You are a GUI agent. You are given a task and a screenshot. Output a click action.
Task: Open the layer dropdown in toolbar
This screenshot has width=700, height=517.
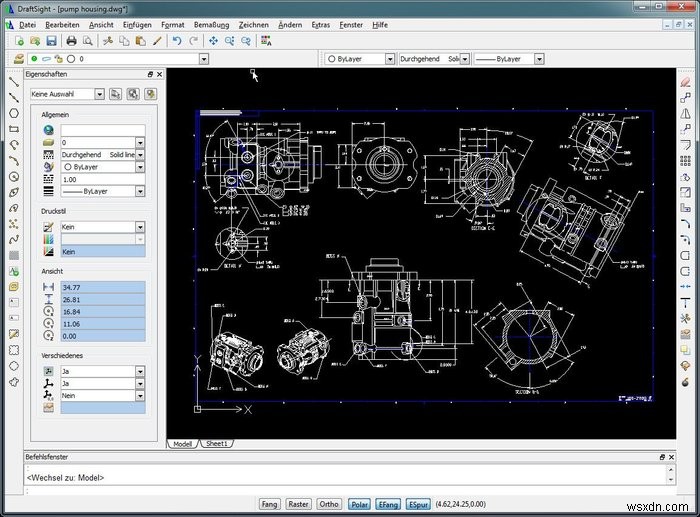click(x=204, y=59)
